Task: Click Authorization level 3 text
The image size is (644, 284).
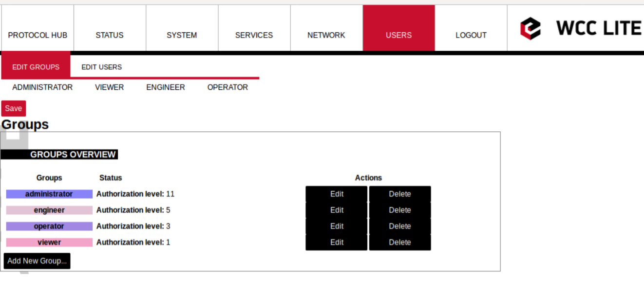Action: tap(133, 226)
